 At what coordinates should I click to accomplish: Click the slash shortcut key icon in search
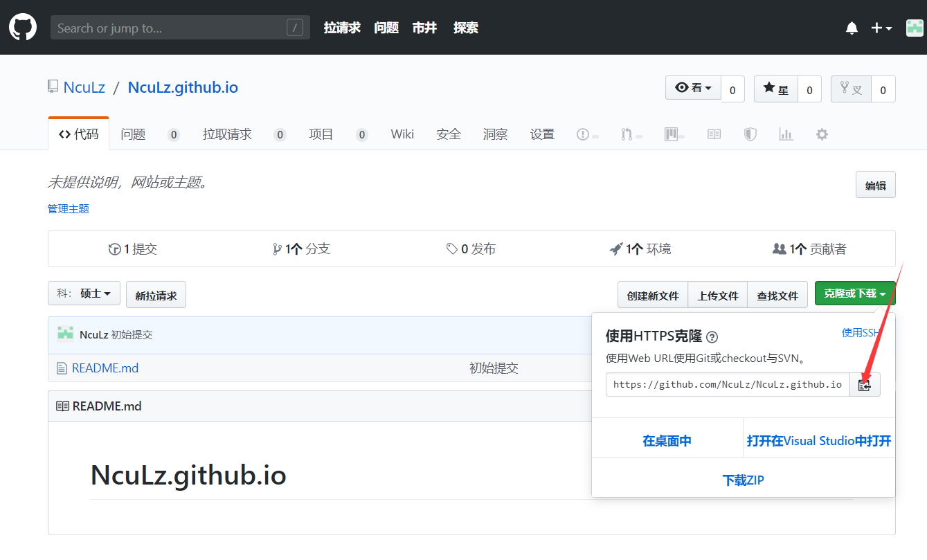[295, 28]
